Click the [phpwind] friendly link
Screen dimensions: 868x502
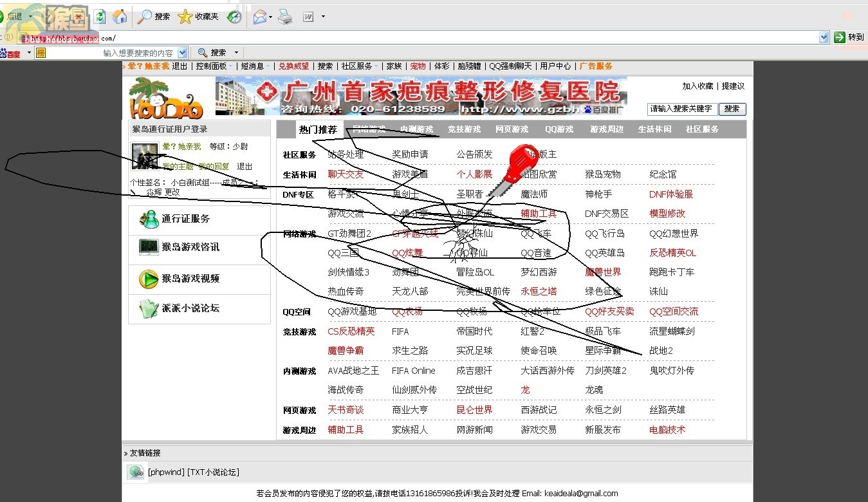tap(166, 472)
